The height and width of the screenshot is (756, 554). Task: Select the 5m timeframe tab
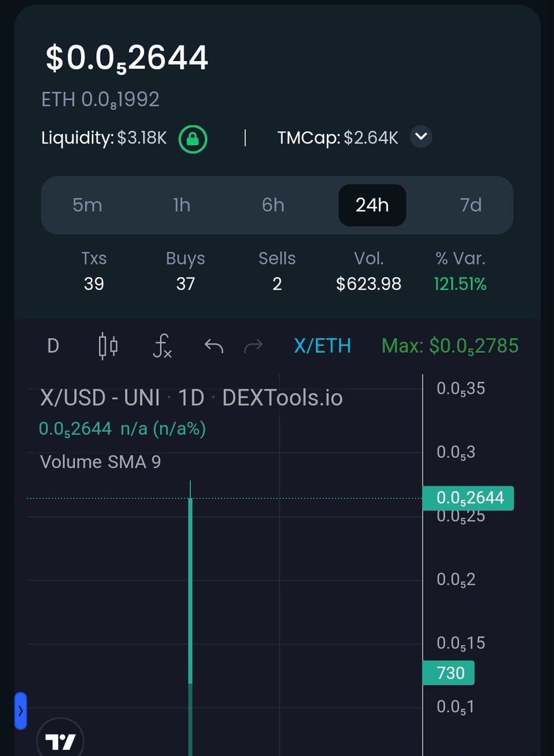point(87,205)
